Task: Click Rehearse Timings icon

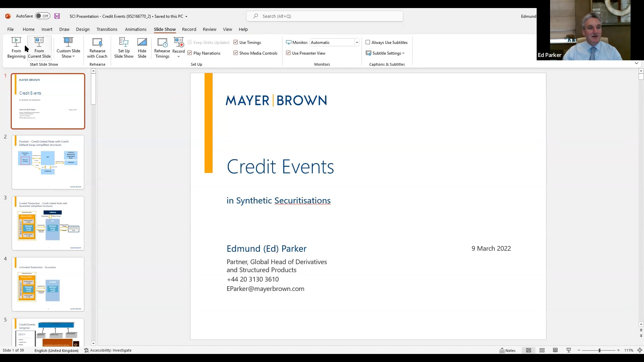Action: 162,47
